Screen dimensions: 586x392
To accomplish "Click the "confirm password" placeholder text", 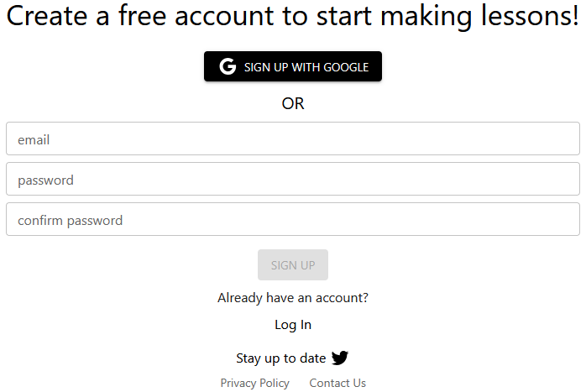I will click(70, 221).
